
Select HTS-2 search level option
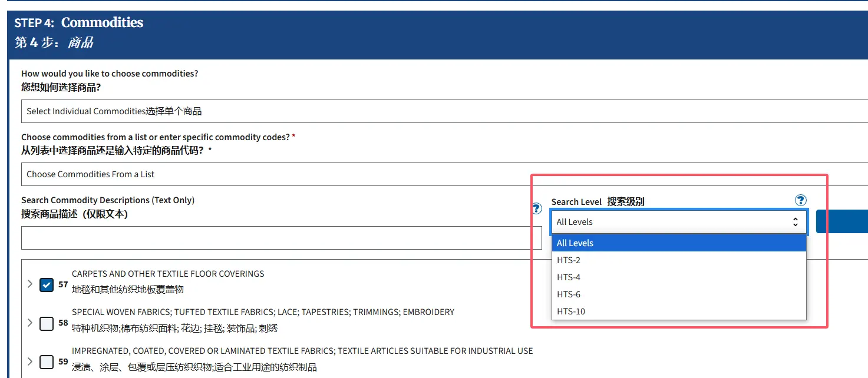click(x=679, y=260)
